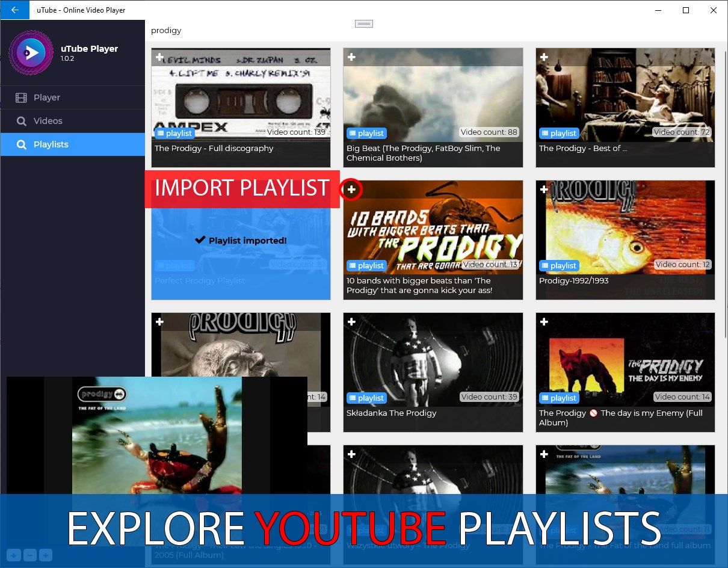The height and width of the screenshot is (568, 728).
Task: Open the title 'The Prodigy - Best of ...'
Action: point(583,148)
